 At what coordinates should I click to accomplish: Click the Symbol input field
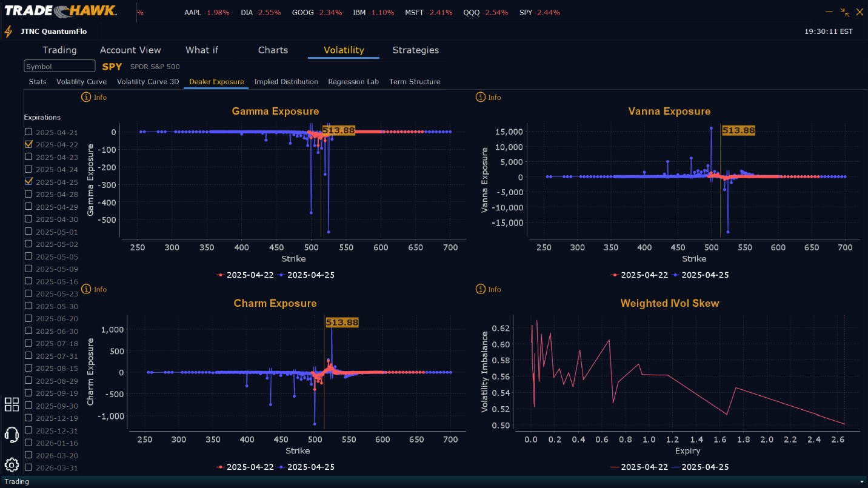59,67
